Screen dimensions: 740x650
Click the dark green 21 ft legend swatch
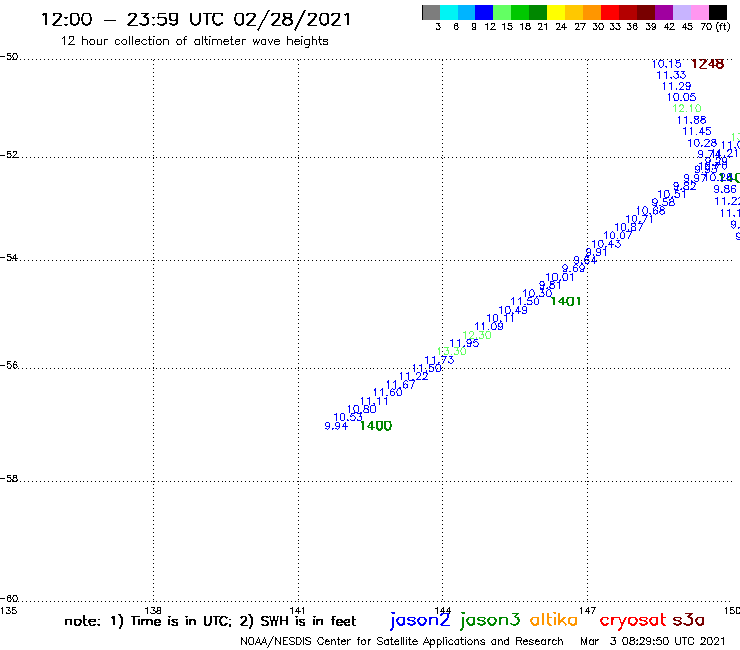click(x=538, y=12)
